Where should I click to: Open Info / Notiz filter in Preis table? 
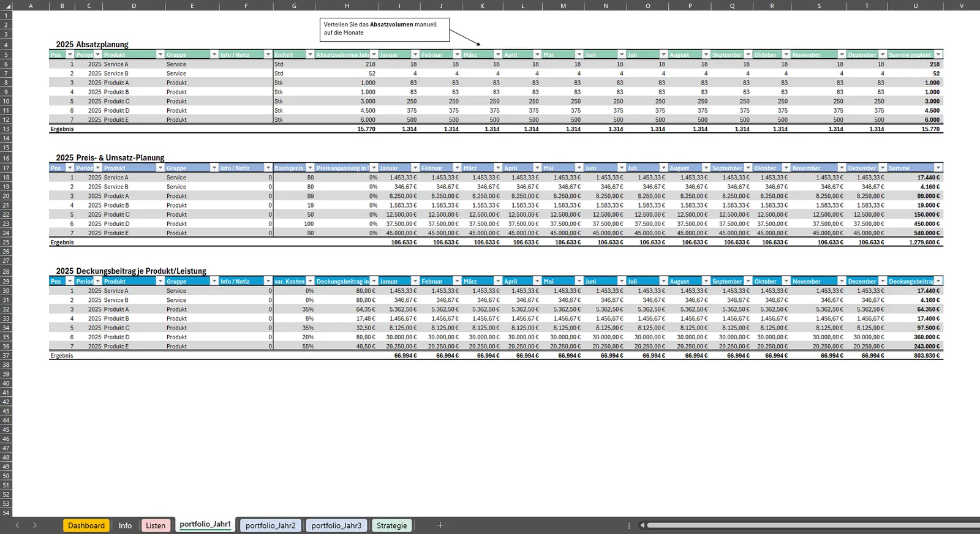[x=268, y=168]
